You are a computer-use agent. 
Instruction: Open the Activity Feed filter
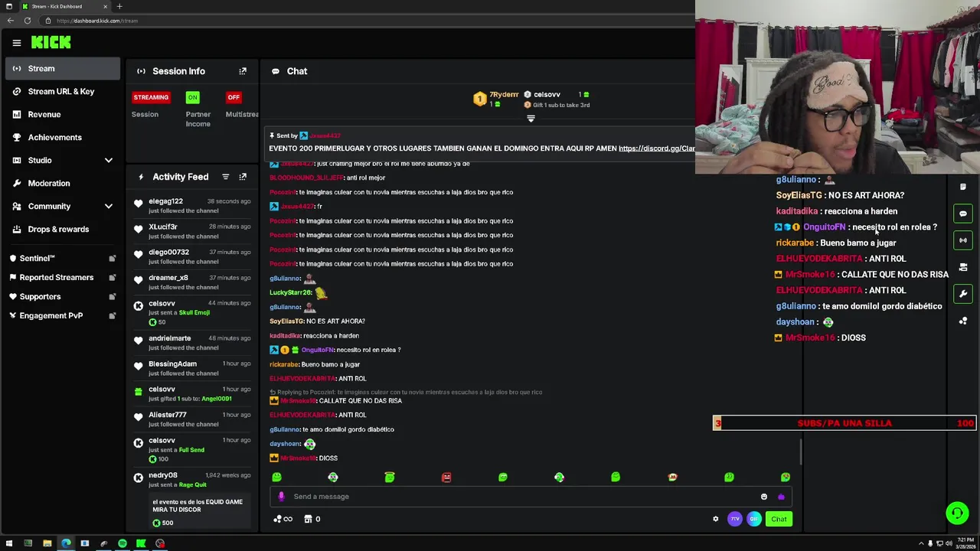(x=225, y=177)
